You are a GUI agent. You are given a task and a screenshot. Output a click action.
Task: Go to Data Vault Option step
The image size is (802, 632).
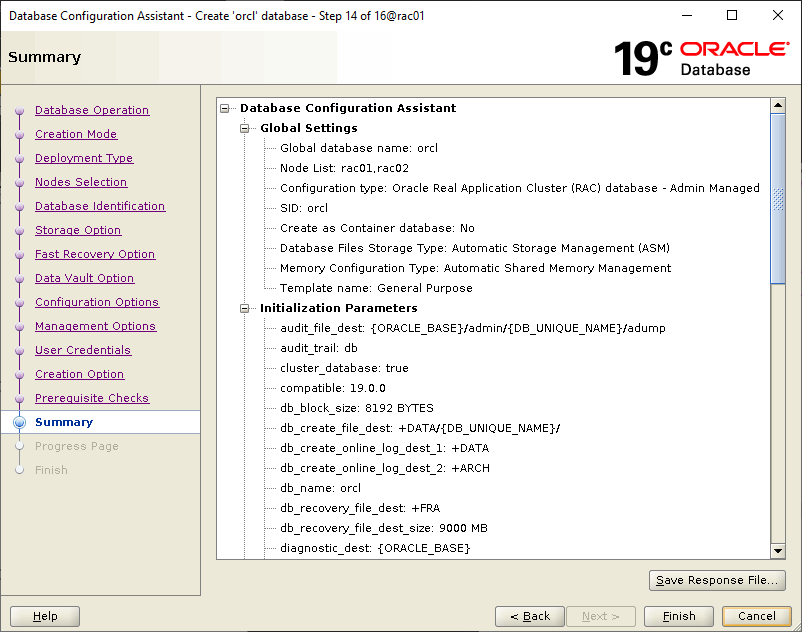point(84,278)
